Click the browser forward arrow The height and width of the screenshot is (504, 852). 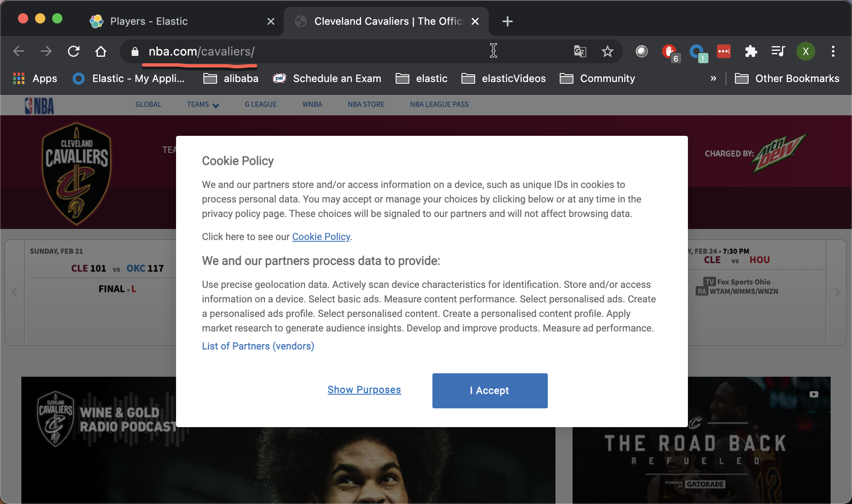click(x=46, y=52)
